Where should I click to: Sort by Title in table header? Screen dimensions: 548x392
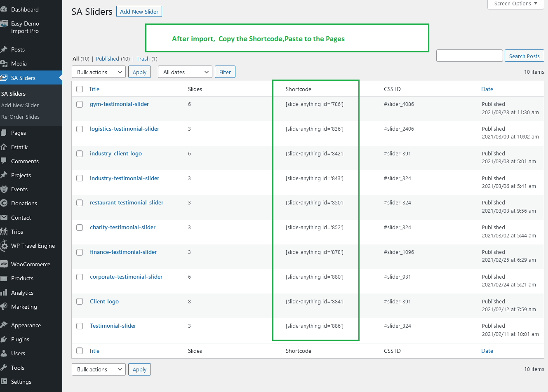click(94, 89)
